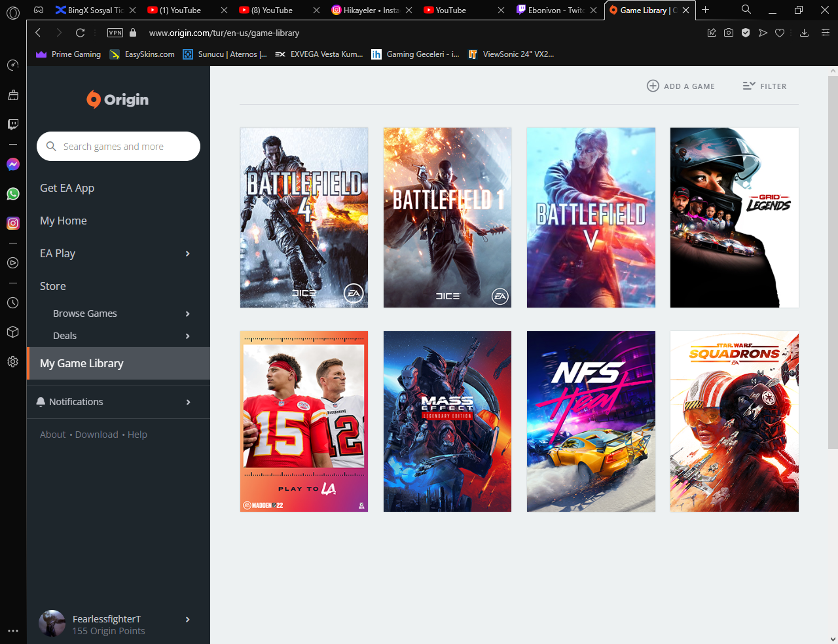Open WhatsApp in the sidebar

(x=12, y=194)
